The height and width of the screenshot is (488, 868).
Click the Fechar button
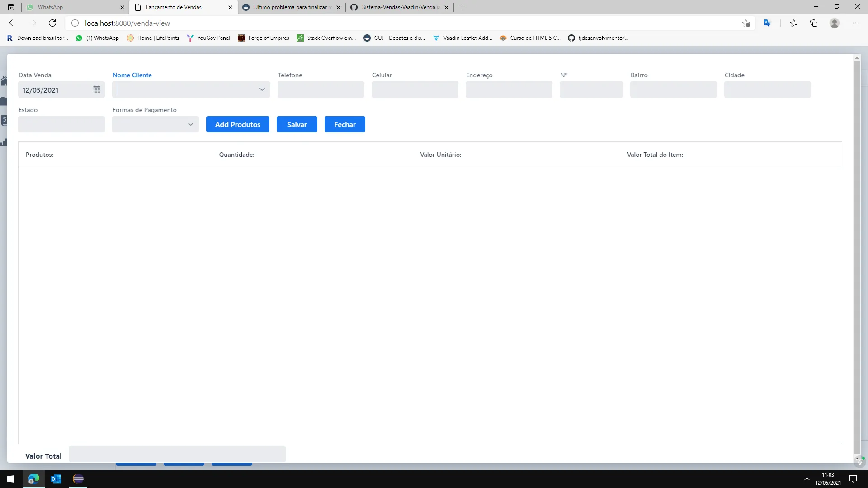(x=344, y=124)
